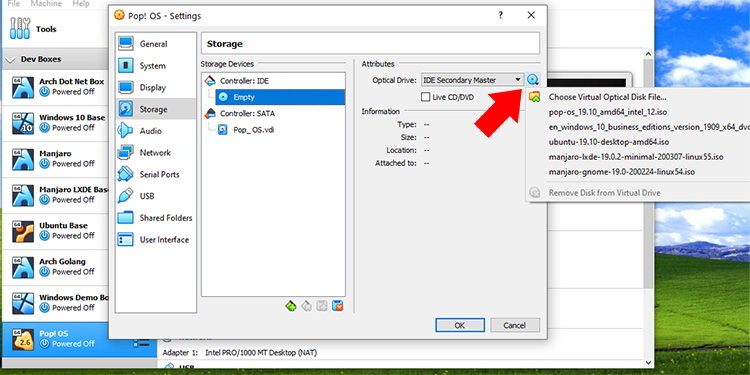Click the settings dialog help question mark

pos(500,15)
